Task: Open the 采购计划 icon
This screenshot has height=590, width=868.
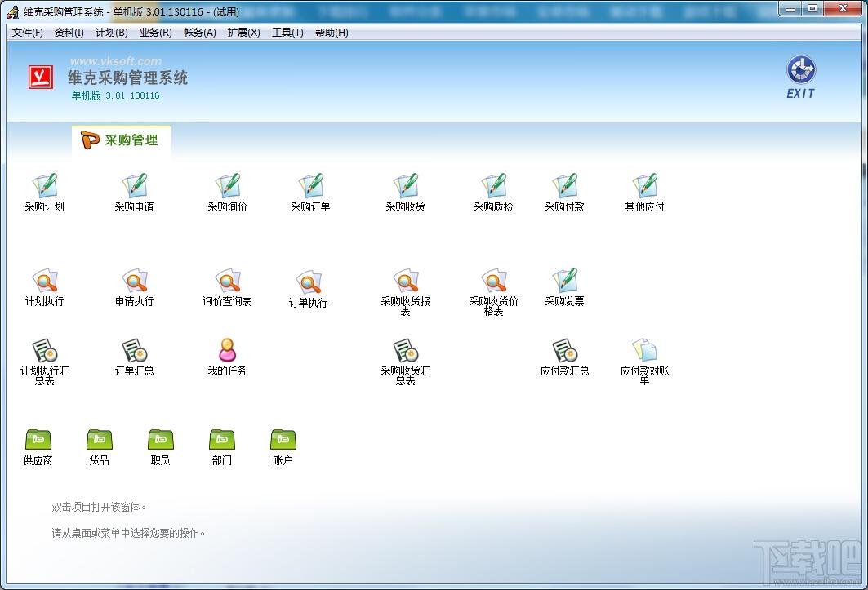Action: (x=45, y=187)
